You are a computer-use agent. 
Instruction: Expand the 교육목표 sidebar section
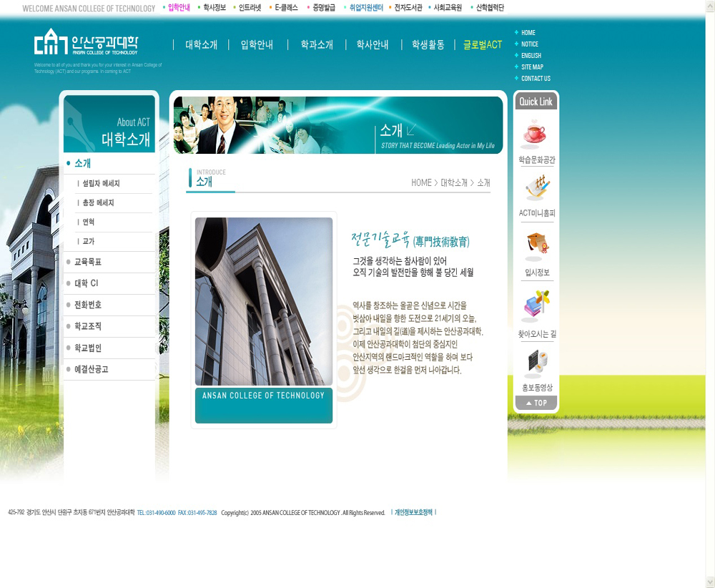pos(88,262)
